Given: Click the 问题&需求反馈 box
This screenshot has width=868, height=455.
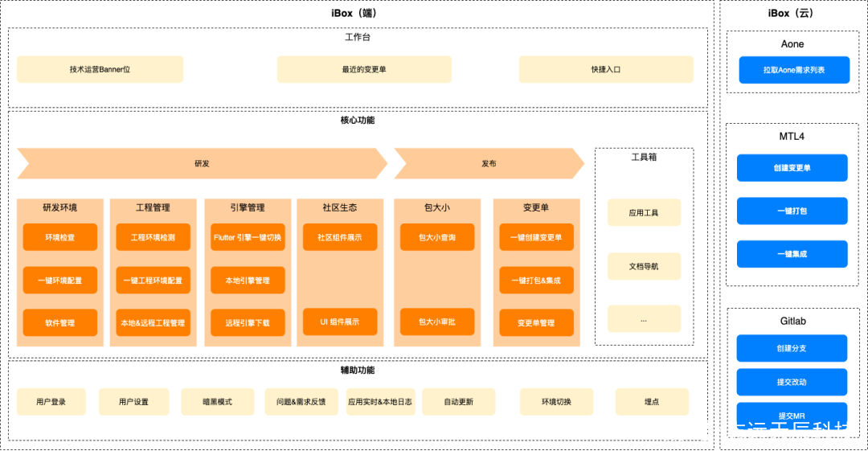Looking at the screenshot, I should 301,402.
